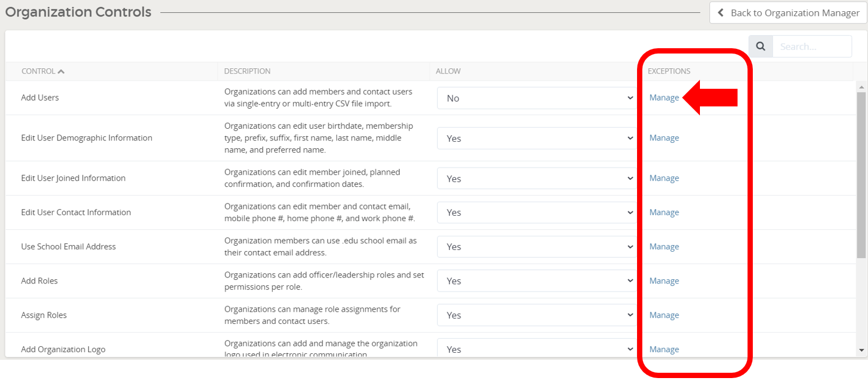Open the Assign Roles allow dropdown
This screenshot has height=381, width=868.
click(x=536, y=315)
